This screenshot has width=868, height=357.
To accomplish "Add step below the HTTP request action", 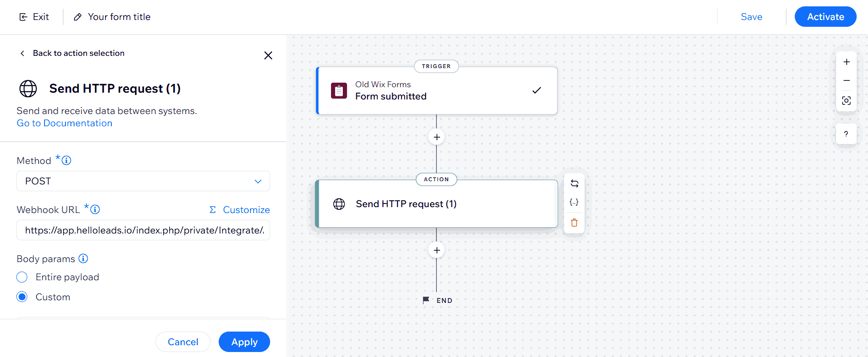I will (x=437, y=250).
